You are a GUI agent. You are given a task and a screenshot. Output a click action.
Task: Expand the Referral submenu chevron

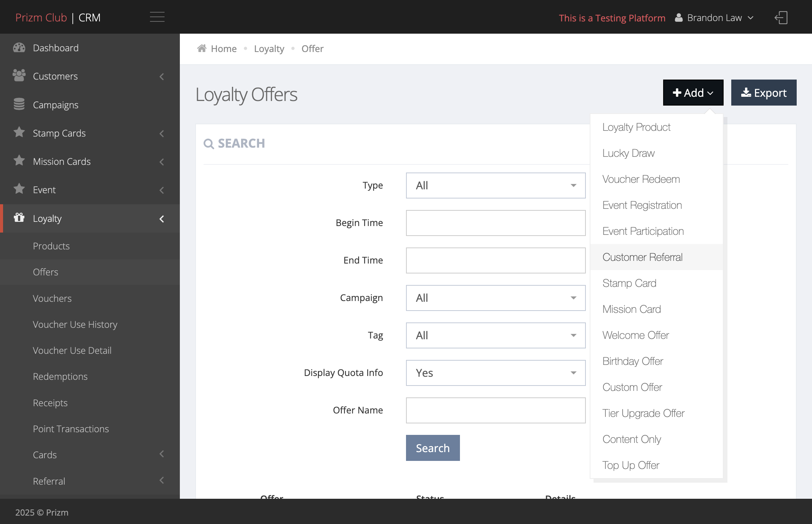[x=162, y=480]
